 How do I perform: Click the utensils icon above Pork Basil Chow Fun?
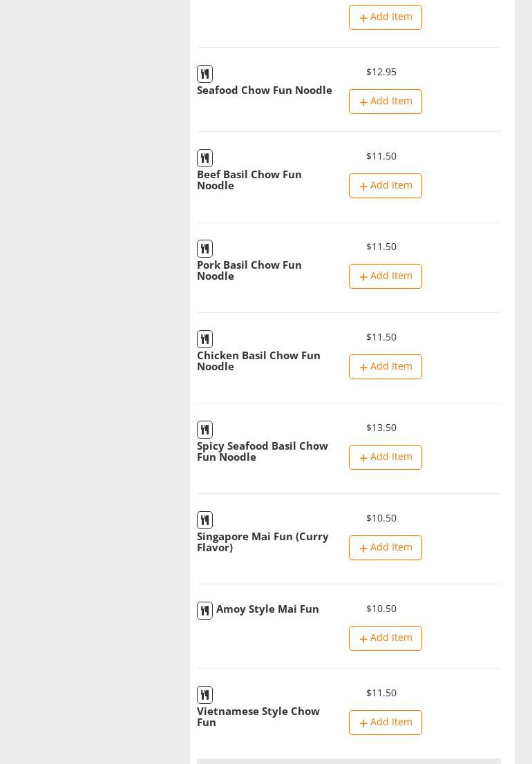pyautogui.click(x=205, y=249)
